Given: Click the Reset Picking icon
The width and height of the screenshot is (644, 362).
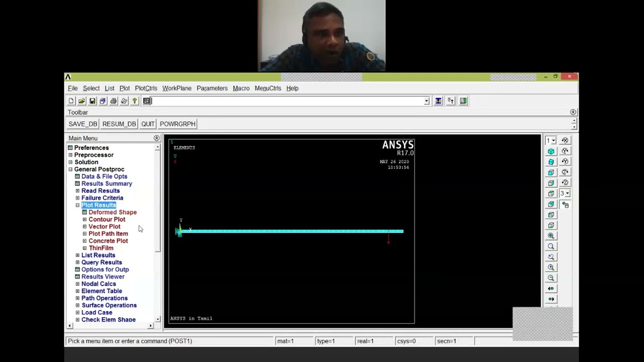Looking at the screenshot, I should tap(451, 101).
